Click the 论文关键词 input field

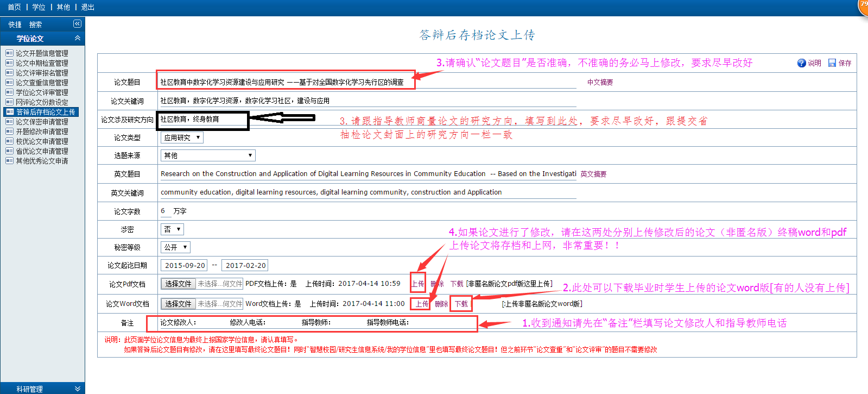pos(368,101)
